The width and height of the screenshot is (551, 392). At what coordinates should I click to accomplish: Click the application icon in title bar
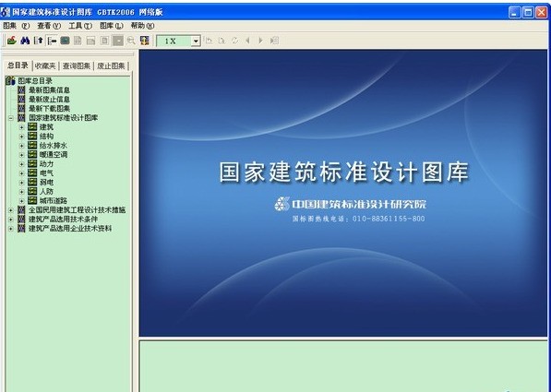tap(6, 12)
